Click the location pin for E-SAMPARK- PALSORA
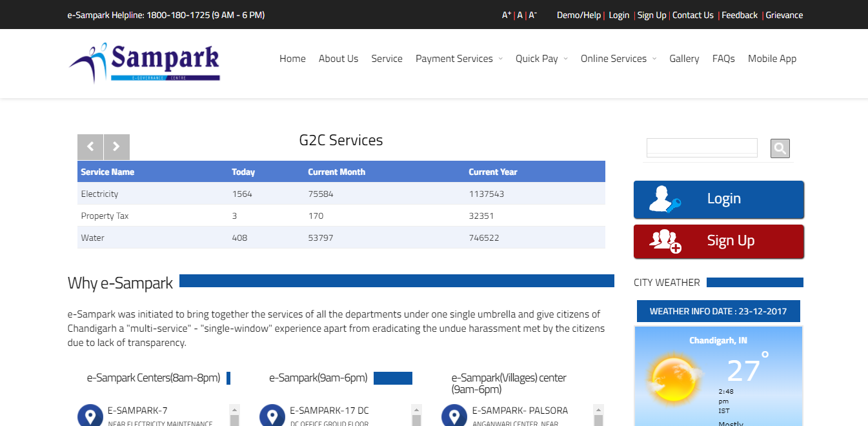This screenshot has height=426, width=868. pyautogui.click(x=454, y=415)
